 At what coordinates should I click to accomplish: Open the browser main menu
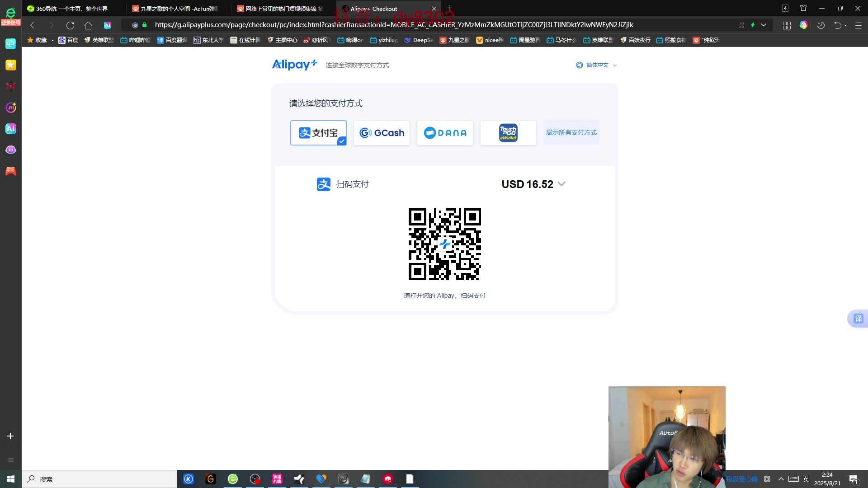point(858,25)
